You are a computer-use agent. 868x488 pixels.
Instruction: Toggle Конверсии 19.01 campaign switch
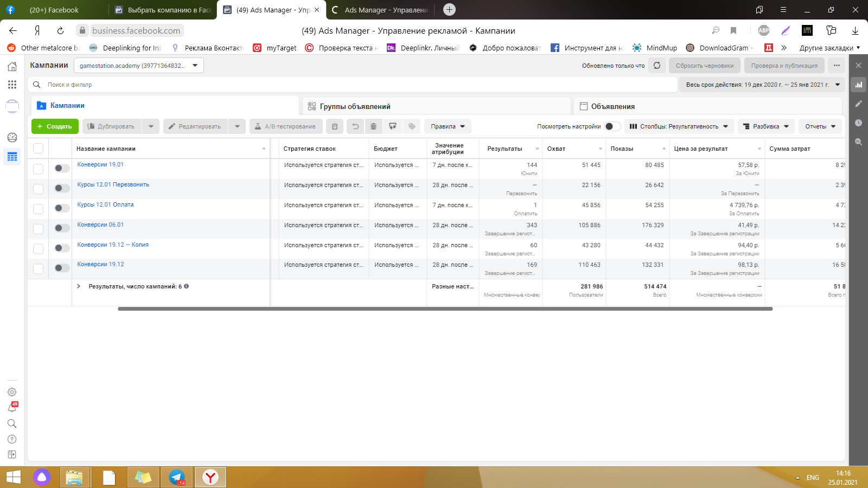pyautogui.click(x=62, y=168)
